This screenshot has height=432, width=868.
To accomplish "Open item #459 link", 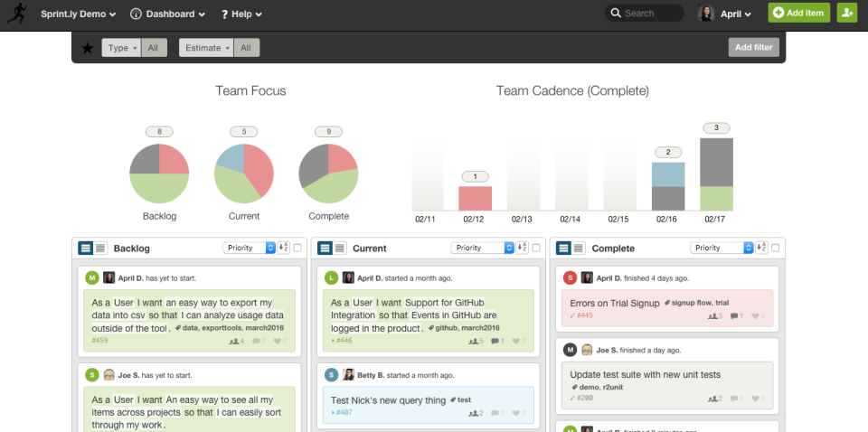I will [x=99, y=340].
